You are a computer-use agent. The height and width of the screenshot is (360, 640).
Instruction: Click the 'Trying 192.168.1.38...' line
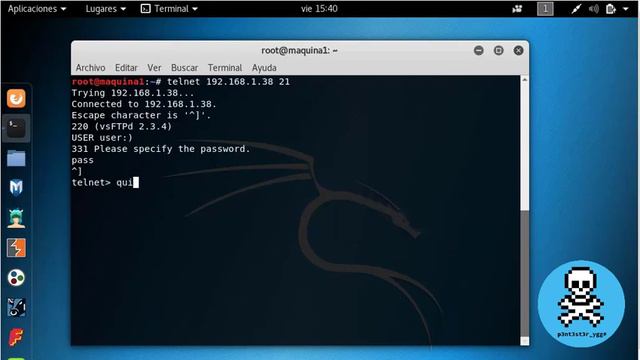[x=133, y=93]
